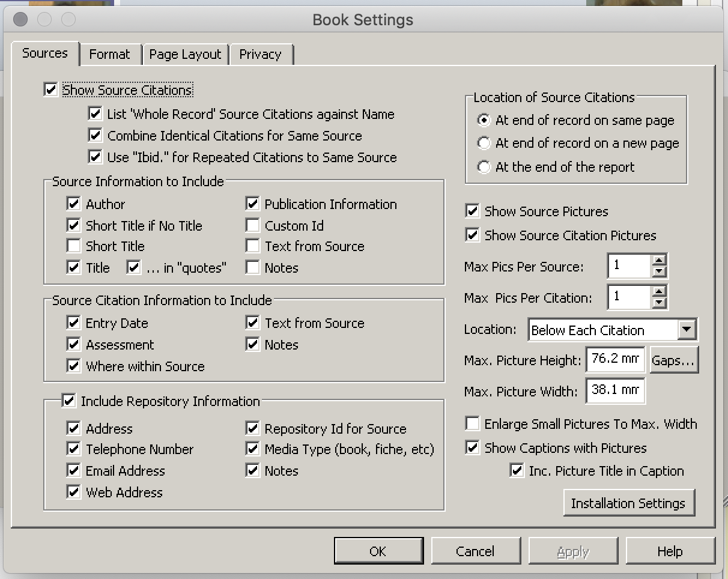
Task: Choose At end of record on a new page
Action: tap(484, 144)
